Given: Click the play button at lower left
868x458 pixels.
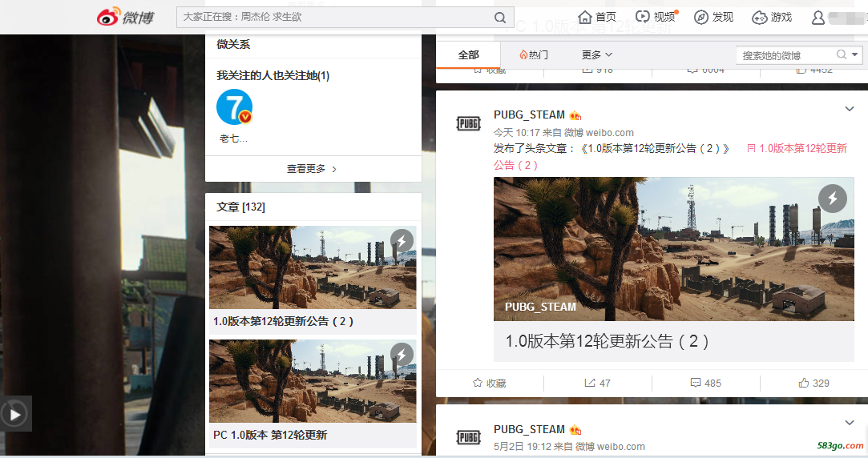Looking at the screenshot, I should pos(15,414).
